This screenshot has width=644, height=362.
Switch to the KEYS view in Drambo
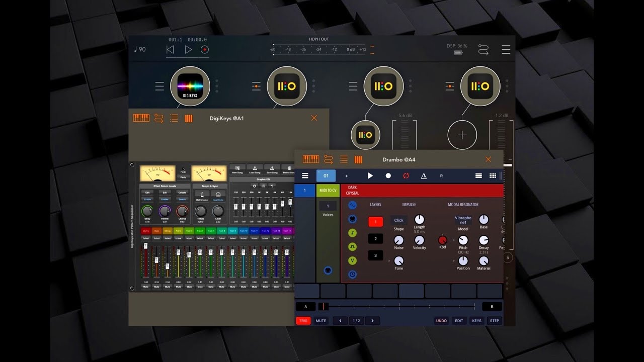tap(476, 321)
